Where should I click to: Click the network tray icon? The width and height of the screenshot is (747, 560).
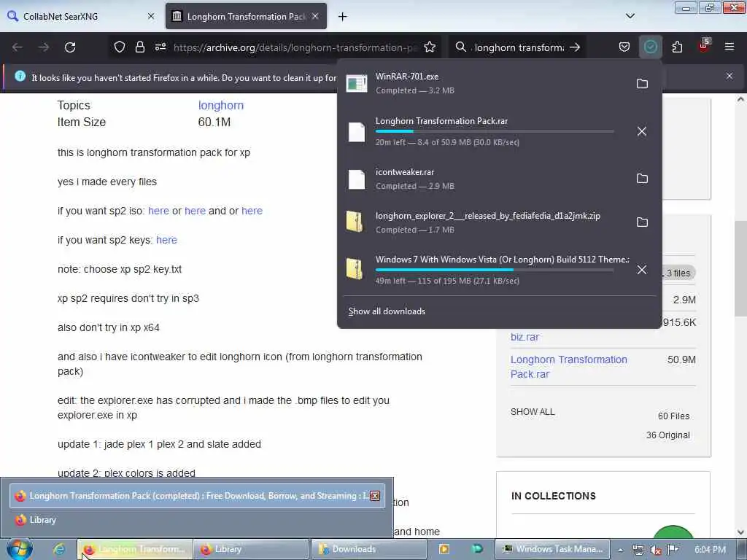pyautogui.click(x=638, y=550)
